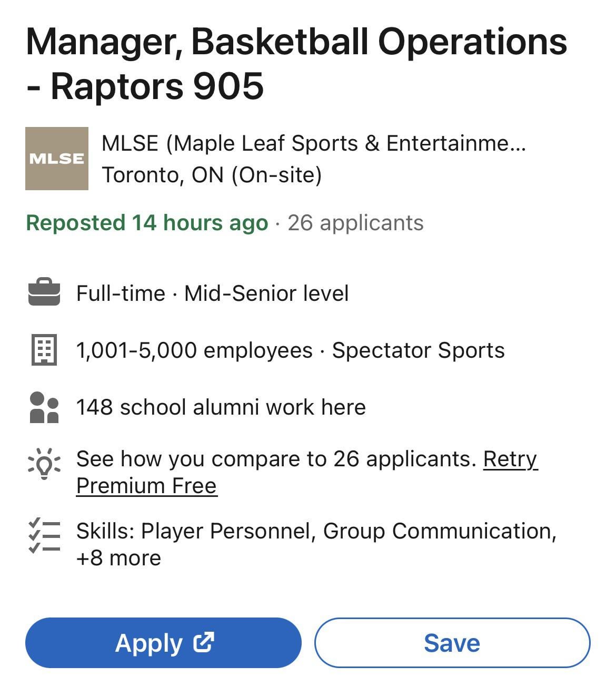Screen dimensions: 616x686
Task: Save this job posting
Action: coord(452,643)
